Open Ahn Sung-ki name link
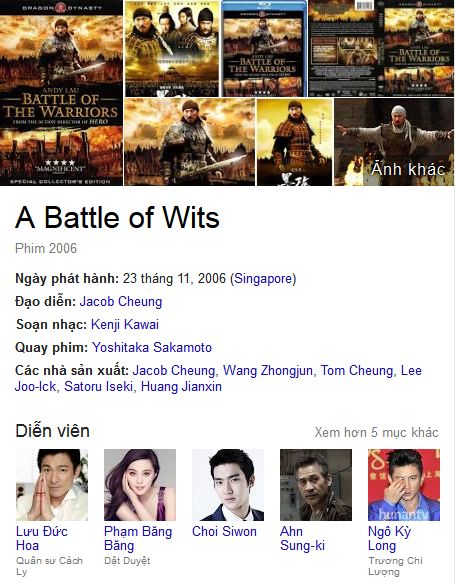The image size is (455, 583). coord(302,538)
